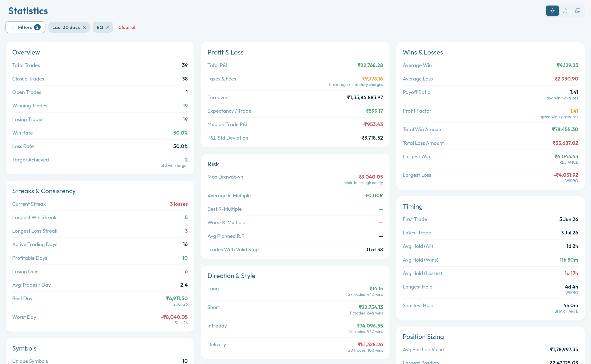Click the Filters funnel icon
Image resolution: width=591 pixels, height=364 pixels.
pos(13,27)
